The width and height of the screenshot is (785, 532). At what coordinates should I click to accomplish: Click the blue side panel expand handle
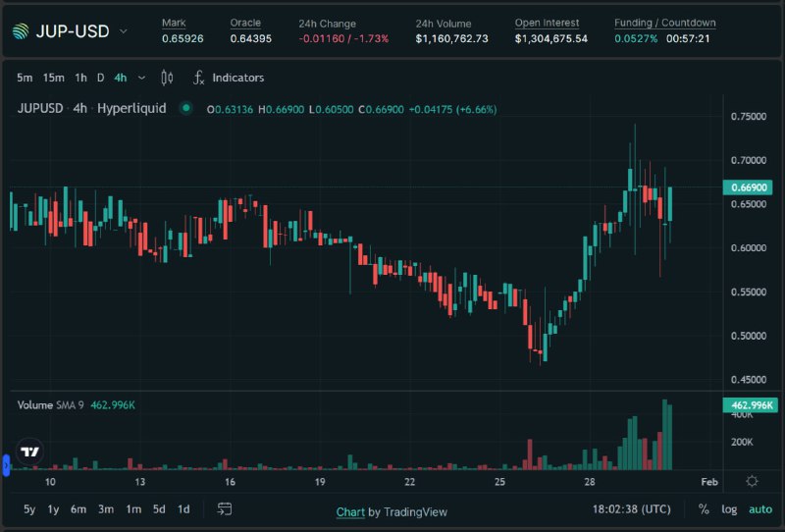click(6, 465)
